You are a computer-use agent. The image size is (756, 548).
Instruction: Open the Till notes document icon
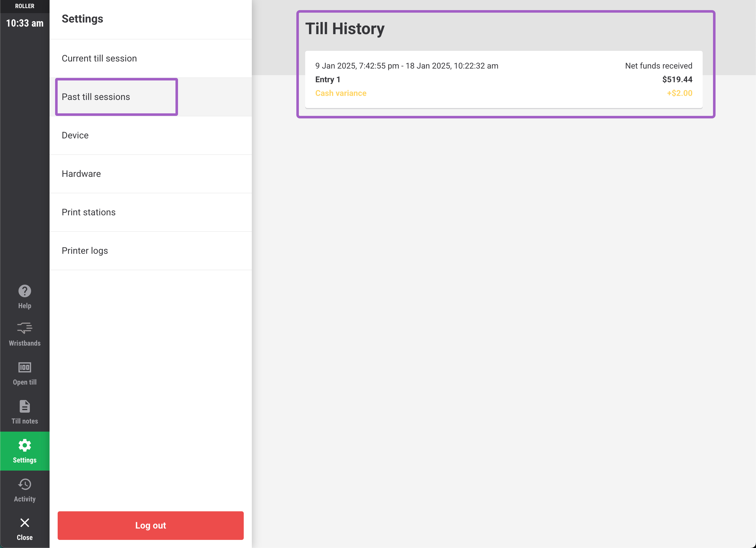25,406
